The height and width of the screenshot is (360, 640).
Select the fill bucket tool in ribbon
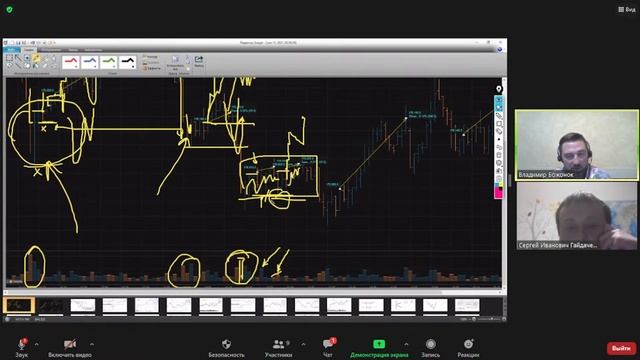36,66
